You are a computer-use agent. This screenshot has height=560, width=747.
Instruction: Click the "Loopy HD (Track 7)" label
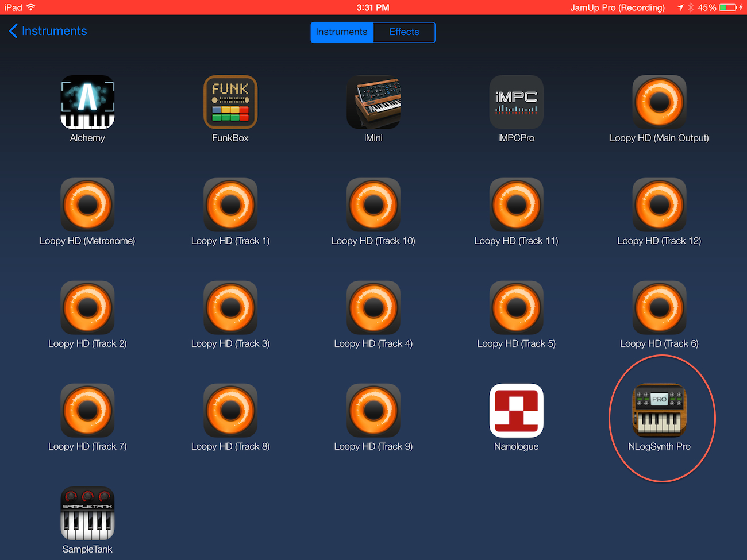[87, 446]
